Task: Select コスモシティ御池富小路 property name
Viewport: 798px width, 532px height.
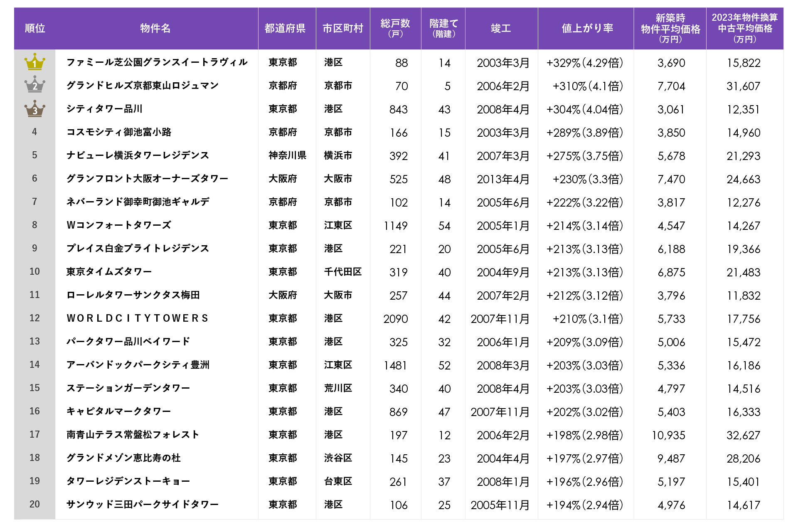Action: (119, 132)
